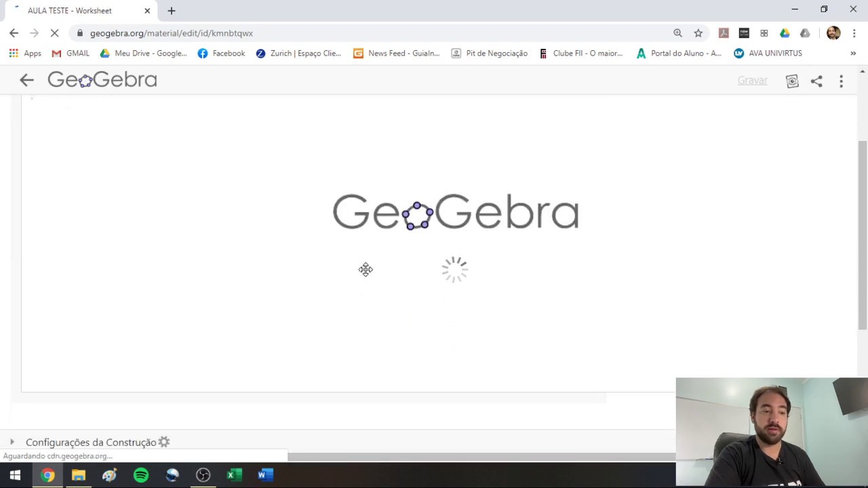Click the site lock icon
868x488 pixels.
click(80, 33)
